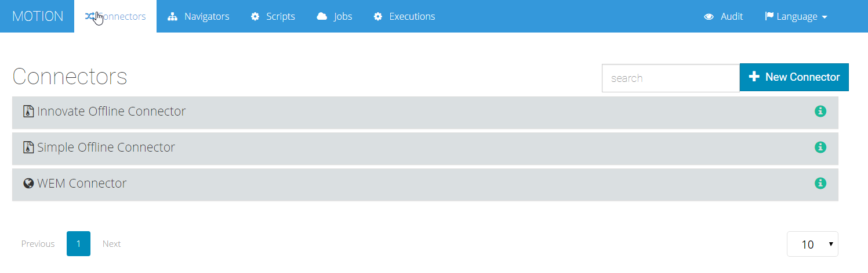Click file icon beside Innovate Offline Connector
Screen dimensions: 868x273
(x=28, y=112)
